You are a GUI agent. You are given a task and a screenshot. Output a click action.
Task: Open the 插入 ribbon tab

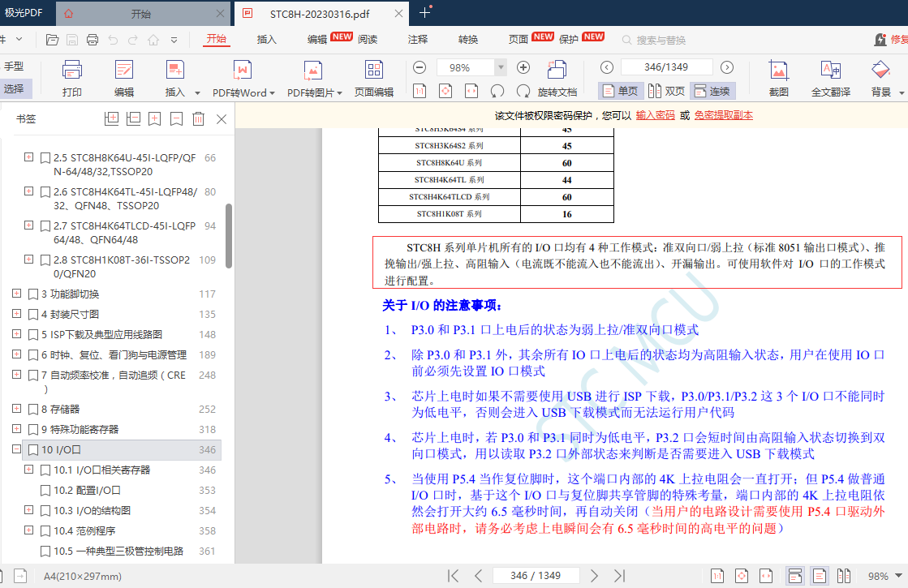coord(266,40)
